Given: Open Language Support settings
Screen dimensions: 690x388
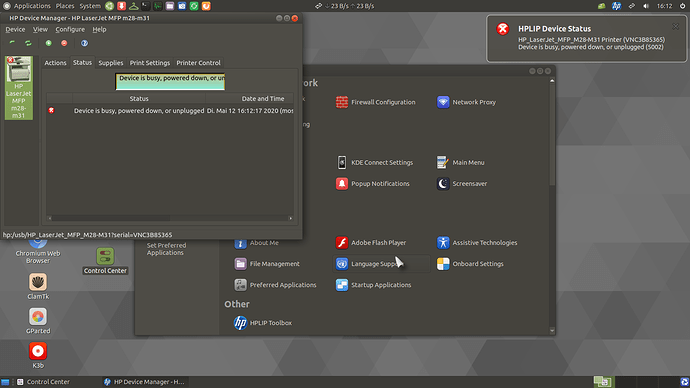Looking at the screenshot, I should tap(381, 264).
